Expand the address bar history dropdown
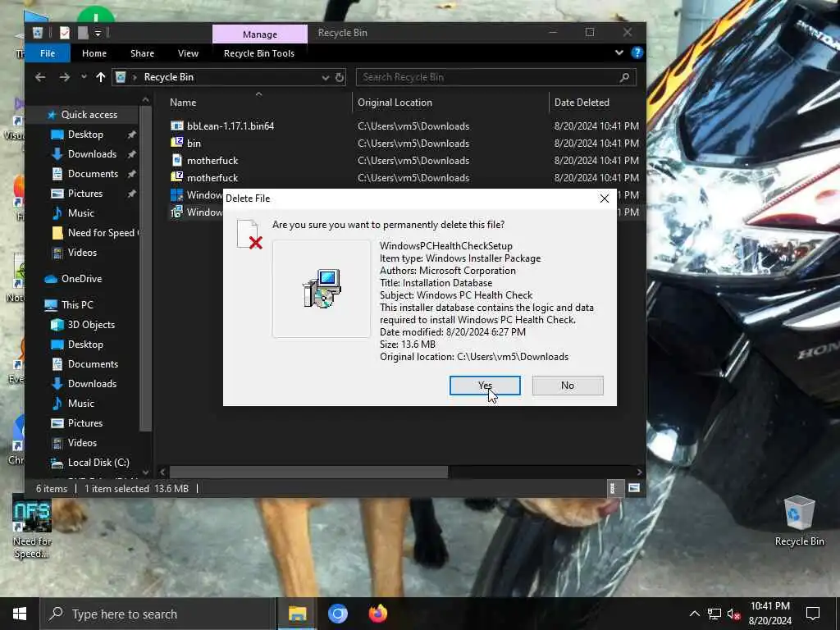 [x=325, y=78]
